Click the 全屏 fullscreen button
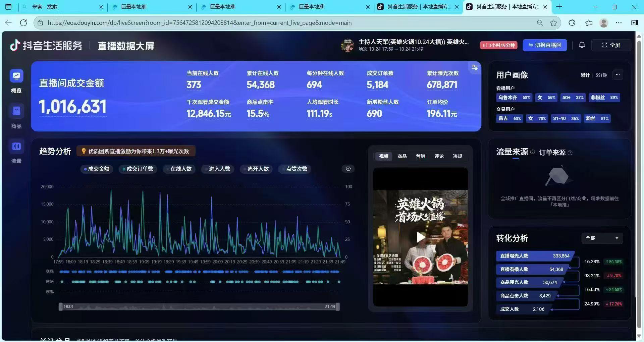The width and height of the screenshot is (644, 342). click(x=611, y=45)
